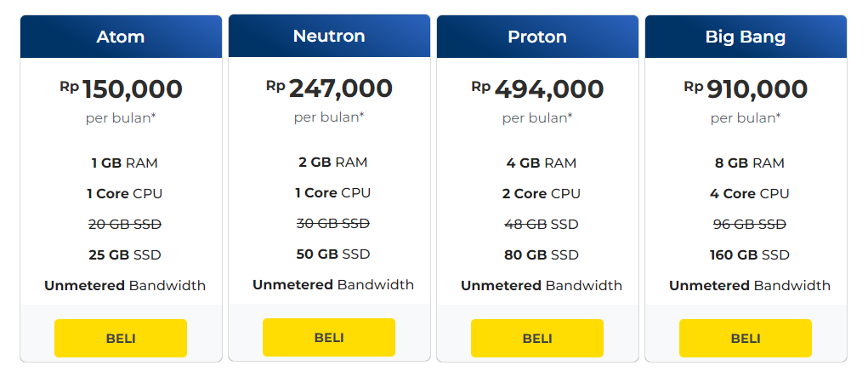The image size is (868, 377).
Task: Select BELI button for the Proton plan
Action: pyautogui.click(x=537, y=338)
